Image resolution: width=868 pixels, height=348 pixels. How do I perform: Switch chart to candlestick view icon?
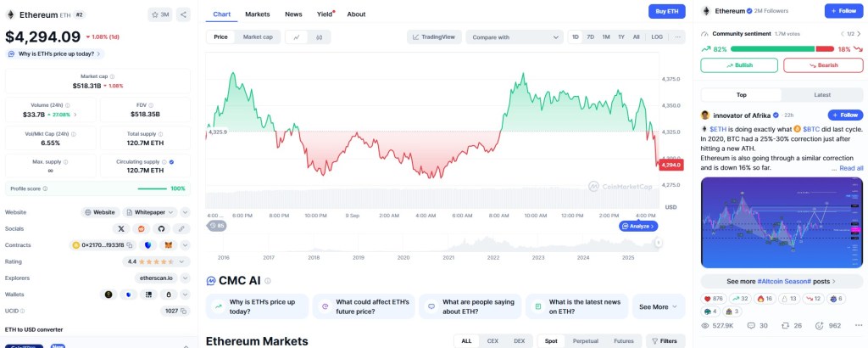click(x=320, y=37)
